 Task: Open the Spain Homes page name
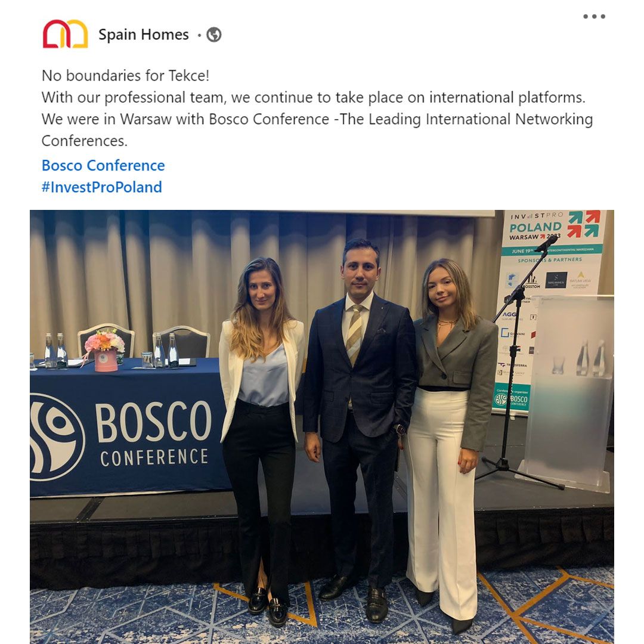(143, 35)
